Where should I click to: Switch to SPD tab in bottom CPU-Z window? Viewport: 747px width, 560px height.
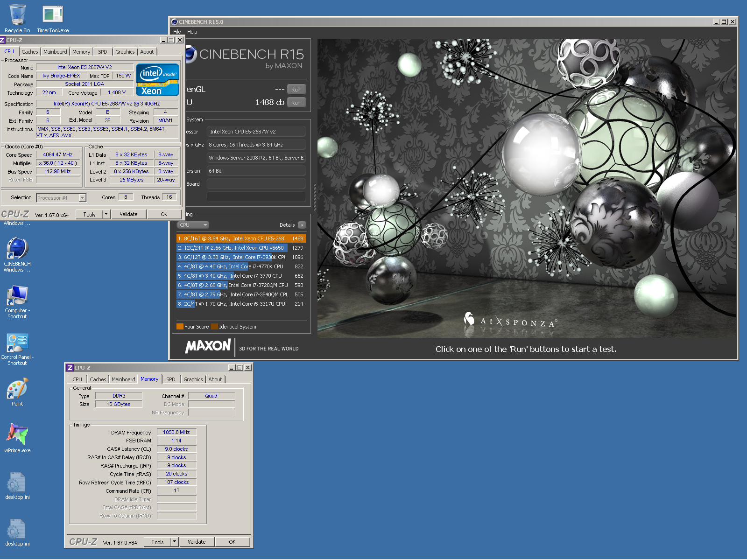click(x=171, y=379)
